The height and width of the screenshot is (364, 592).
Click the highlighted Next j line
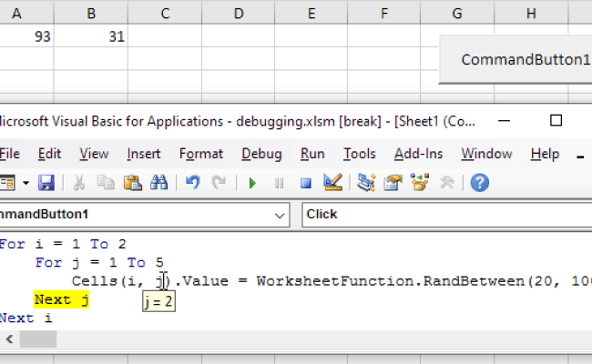(62, 299)
